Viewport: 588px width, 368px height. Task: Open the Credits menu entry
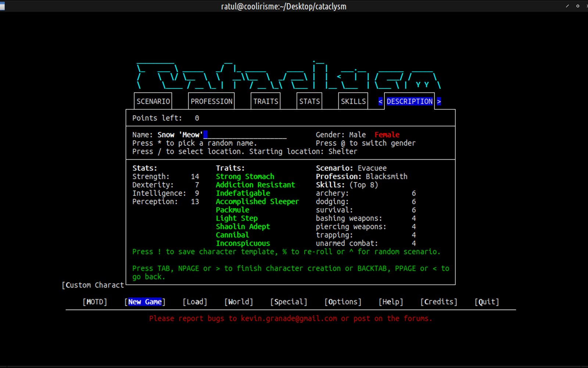(x=439, y=302)
